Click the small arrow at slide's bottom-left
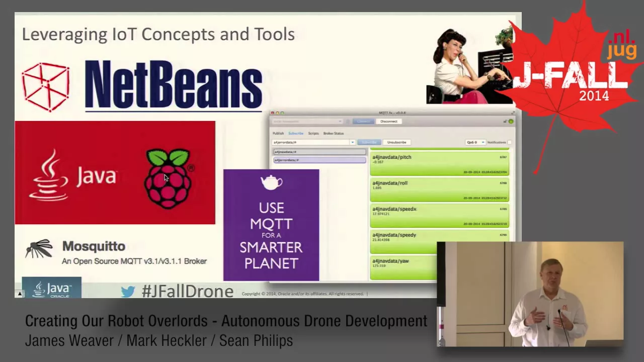 (x=20, y=294)
